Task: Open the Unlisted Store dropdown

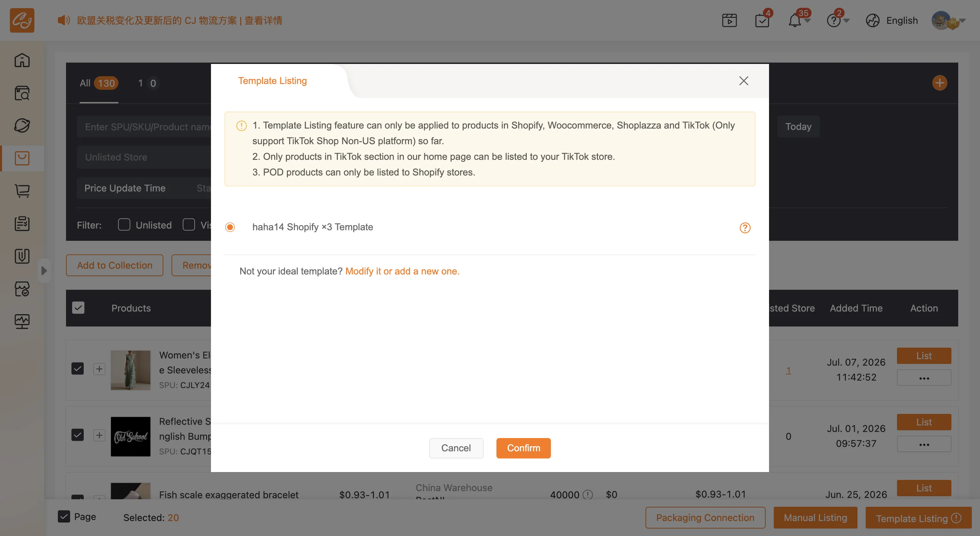Action: 144,157
